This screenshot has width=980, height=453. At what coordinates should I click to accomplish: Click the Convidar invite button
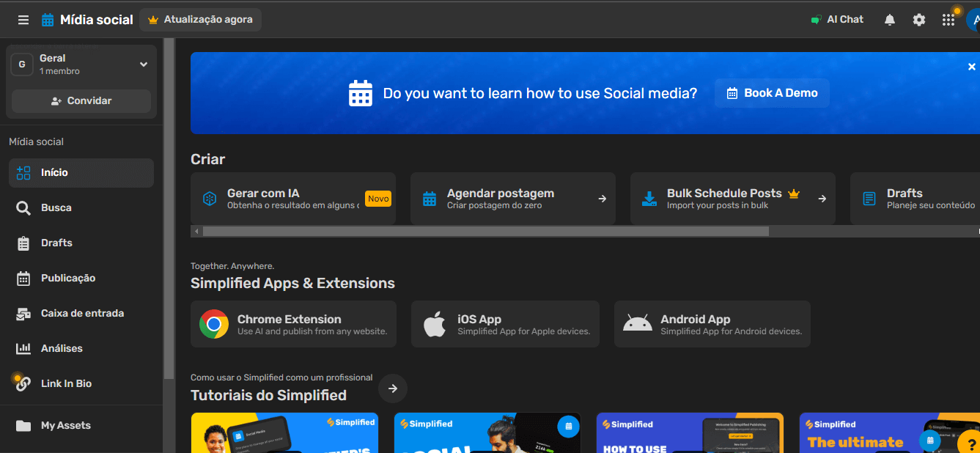click(81, 101)
